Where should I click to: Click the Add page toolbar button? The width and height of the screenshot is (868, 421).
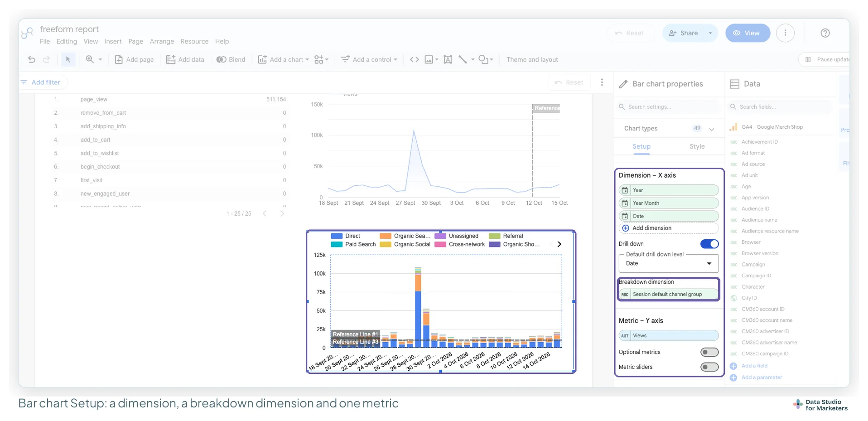tap(134, 59)
